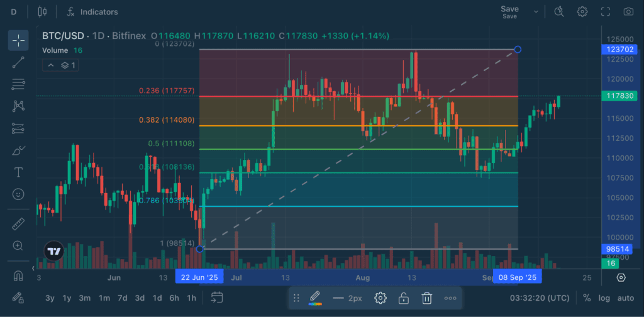Open the Save dropdown arrow

(536, 11)
